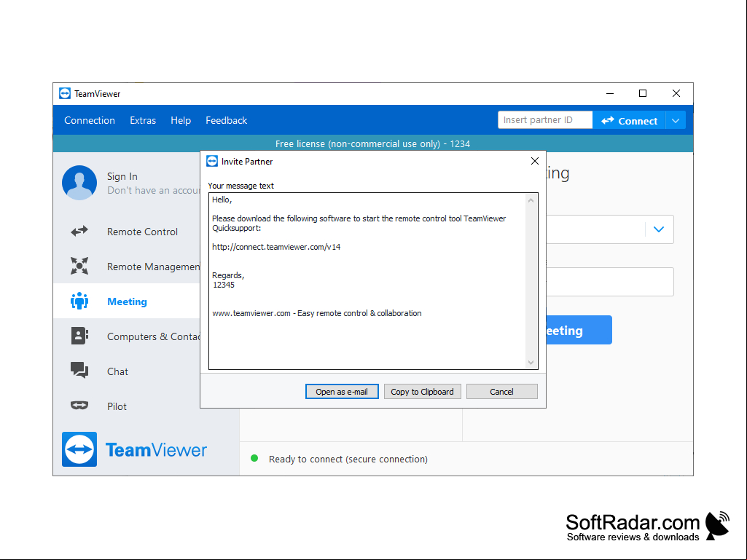Image resolution: width=747 pixels, height=560 pixels.
Task: Click the message scrollbar up arrow
Action: point(531,200)
